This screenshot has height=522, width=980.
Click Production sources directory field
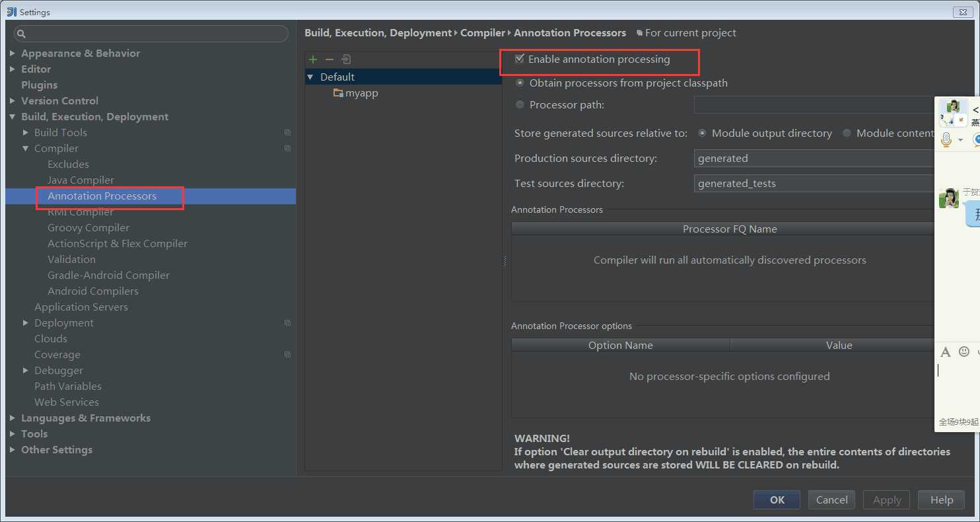click(x=814, y=159)
